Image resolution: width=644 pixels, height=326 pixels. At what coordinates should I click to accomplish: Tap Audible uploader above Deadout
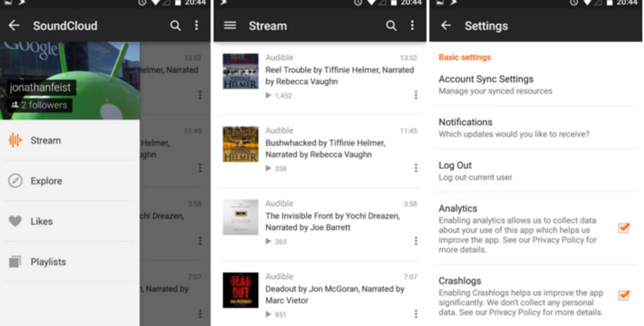pyautogui.click(x=279, y=277)
